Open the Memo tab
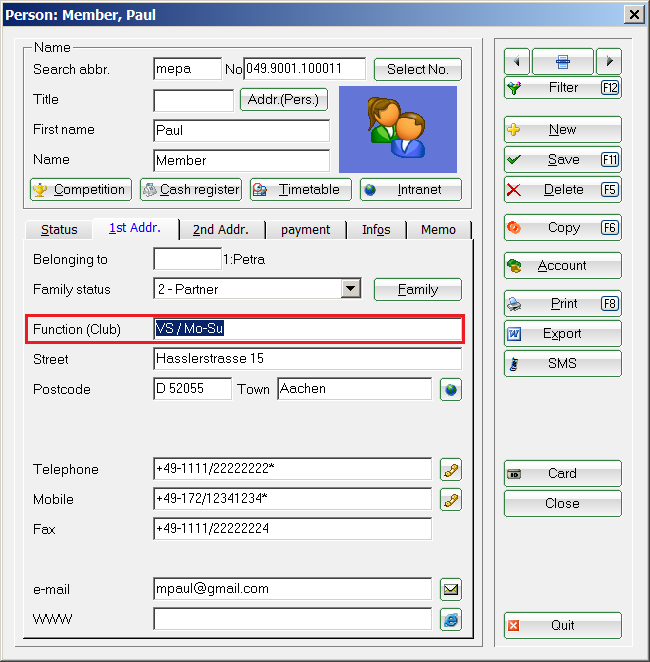Viewport: 650px width, 662px height. click(439, 230)
